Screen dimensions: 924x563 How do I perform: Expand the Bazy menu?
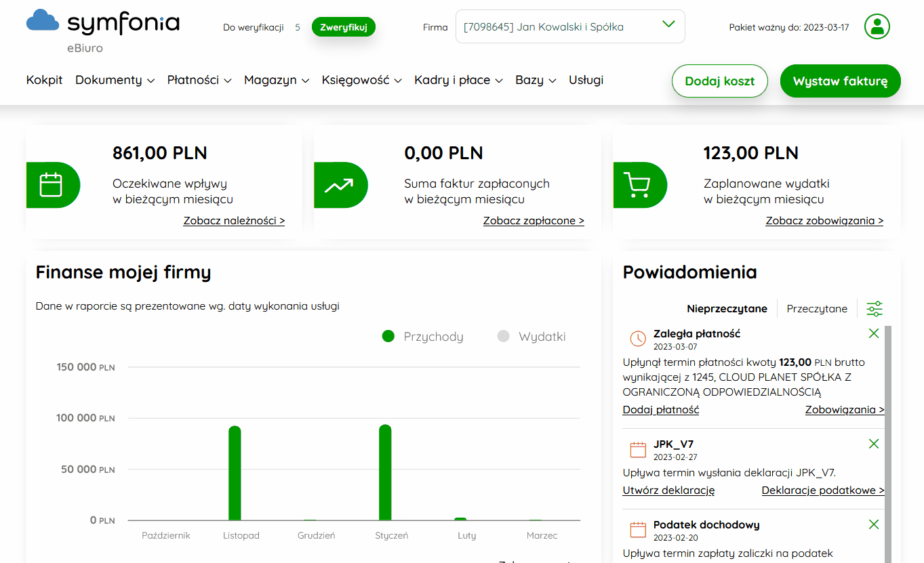click(536, 80)
